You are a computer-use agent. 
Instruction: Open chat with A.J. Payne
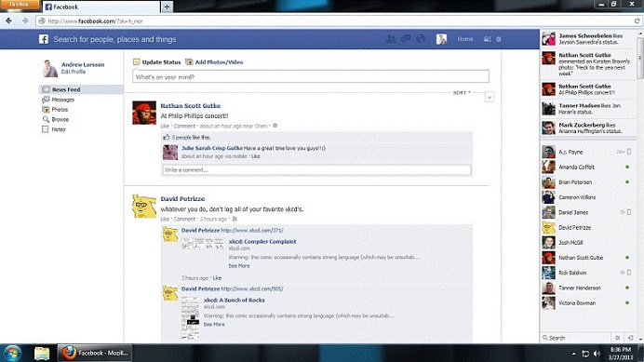[588, 152]
